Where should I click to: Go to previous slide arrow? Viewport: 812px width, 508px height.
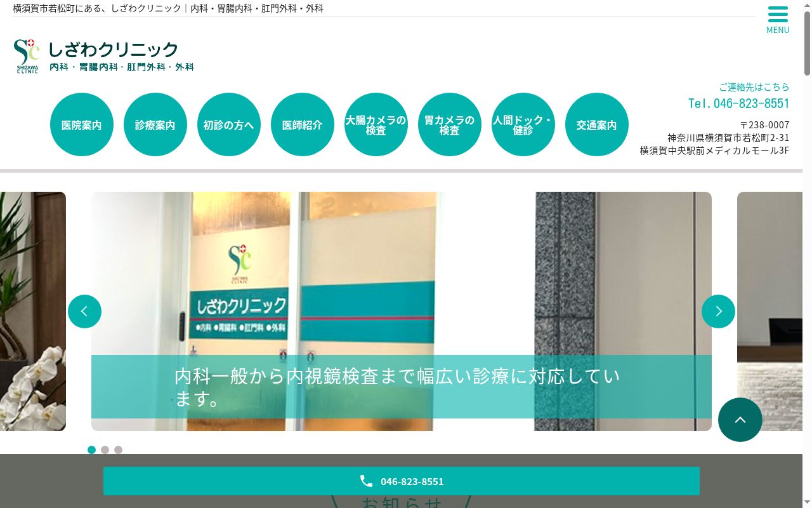[84, 311]
